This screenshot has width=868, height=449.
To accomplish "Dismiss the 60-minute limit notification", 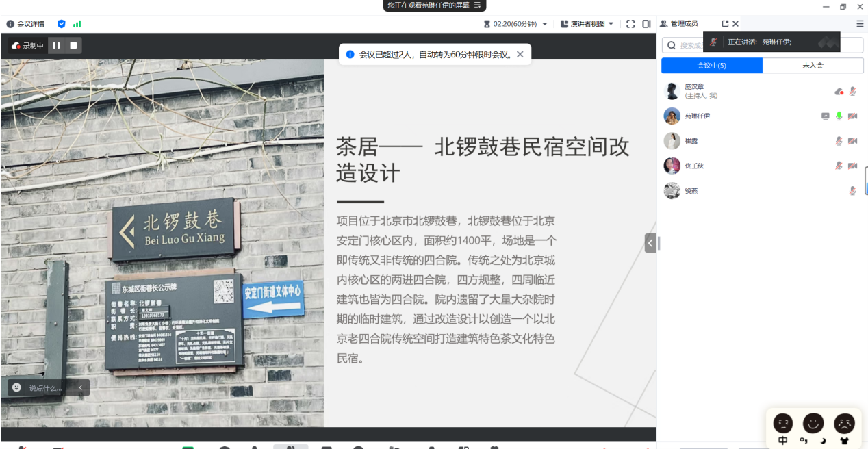I will click(520, 54).
